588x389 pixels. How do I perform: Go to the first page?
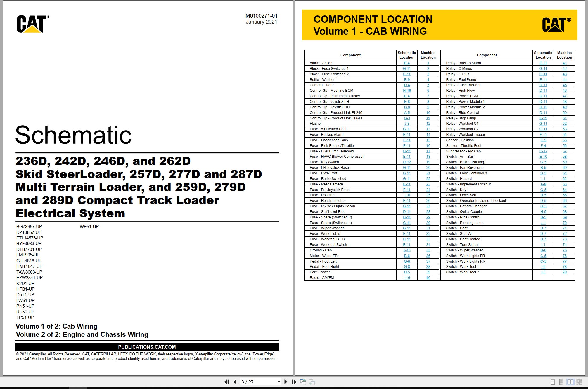[x=226, y=382]
